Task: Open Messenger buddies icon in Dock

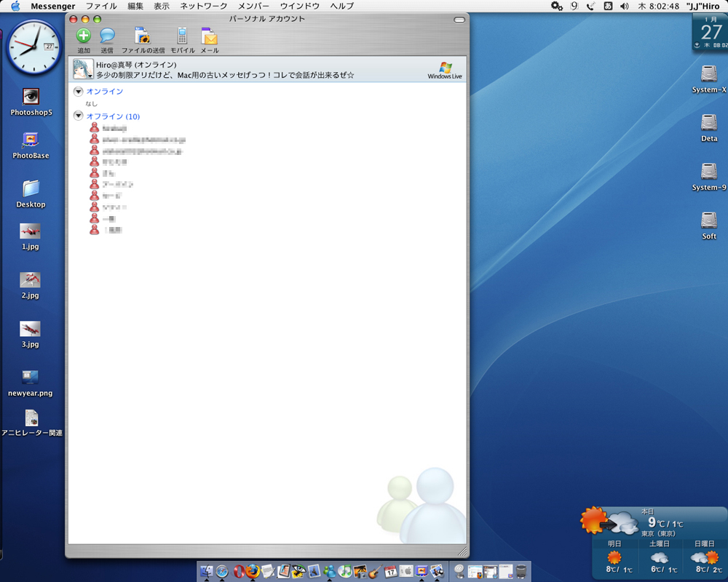Action: 330,571
